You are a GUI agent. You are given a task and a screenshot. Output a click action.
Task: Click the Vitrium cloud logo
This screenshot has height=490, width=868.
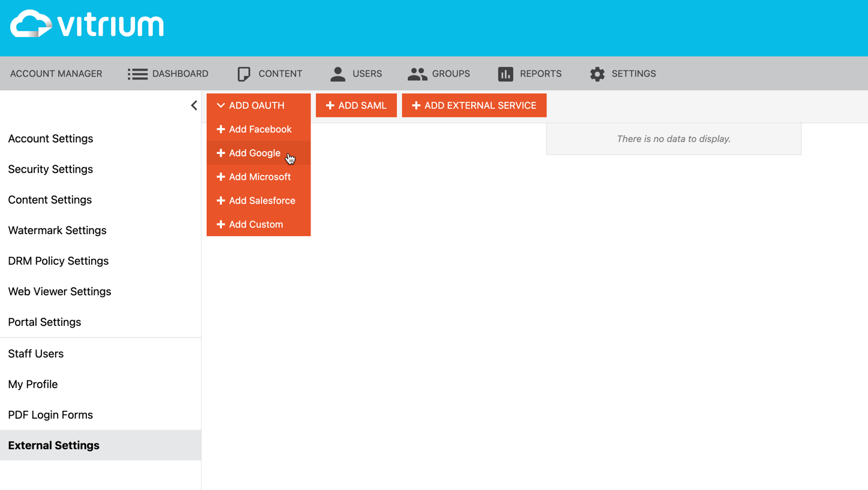tap(31, 24)
